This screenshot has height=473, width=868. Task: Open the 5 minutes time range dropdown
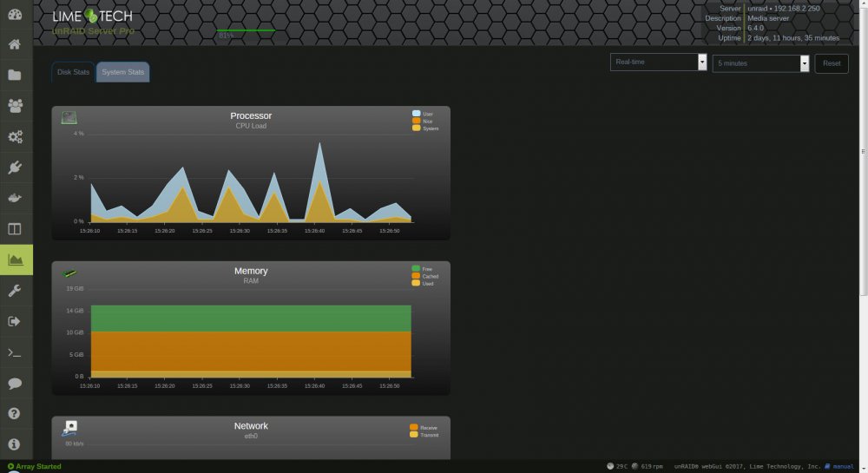pyautogui.click(x=760, y=63)
